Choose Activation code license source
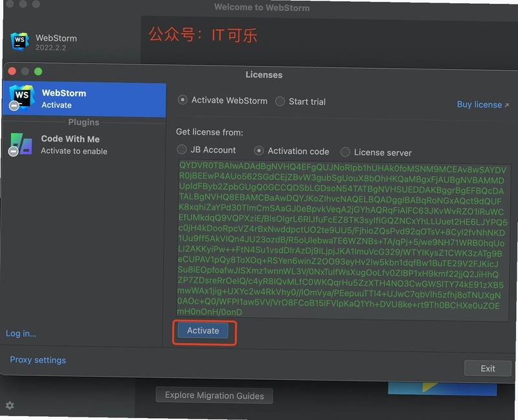The image size is (518, 420). (x=258, y=151)
